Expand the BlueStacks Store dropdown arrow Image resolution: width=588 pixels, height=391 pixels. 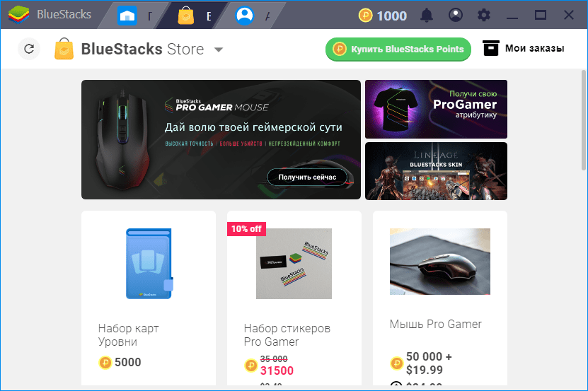coord(219,49)
